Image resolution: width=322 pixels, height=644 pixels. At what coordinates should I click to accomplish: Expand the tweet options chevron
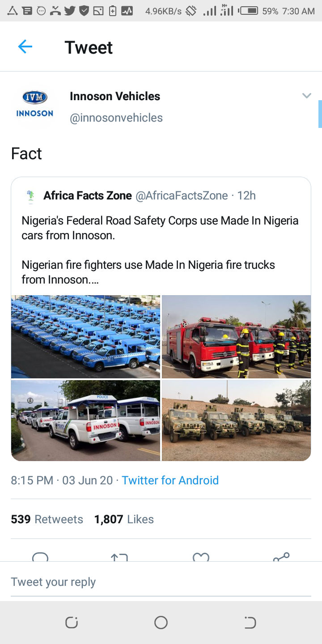tap(306, 96)
